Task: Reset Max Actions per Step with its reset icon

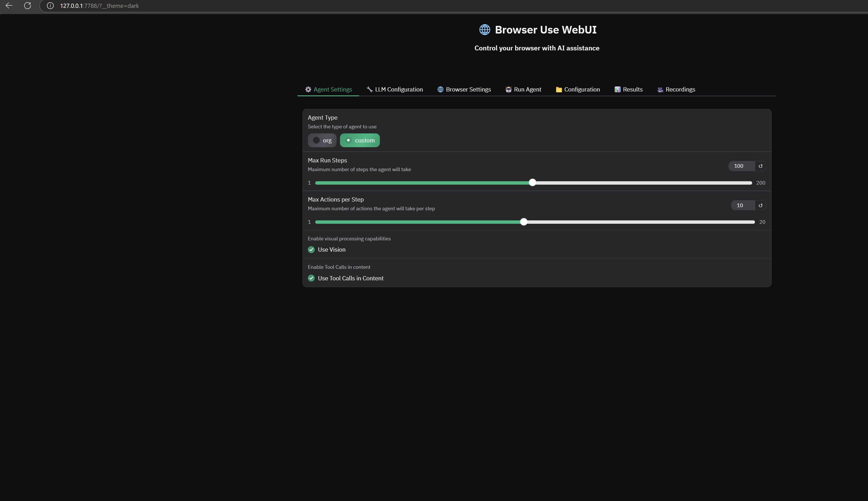Action: pos(760,205)
